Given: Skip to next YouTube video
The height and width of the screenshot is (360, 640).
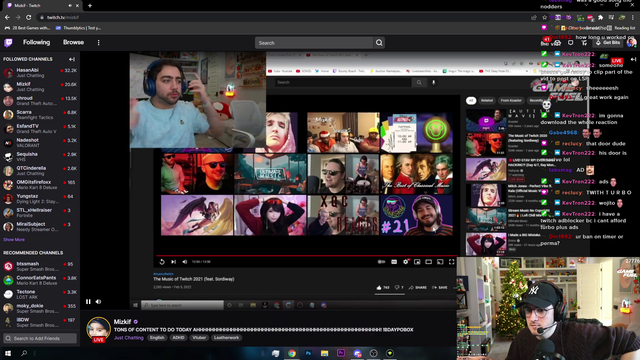Looking at the screenshot, I should 173,262.
